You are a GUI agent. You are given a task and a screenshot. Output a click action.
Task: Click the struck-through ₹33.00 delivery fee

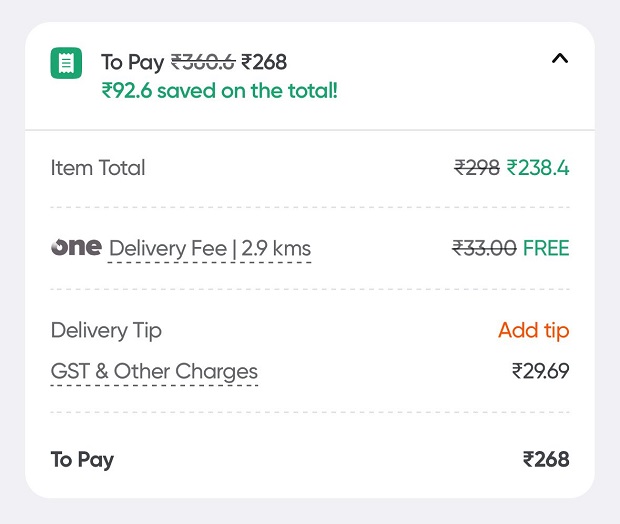[484, 248]
